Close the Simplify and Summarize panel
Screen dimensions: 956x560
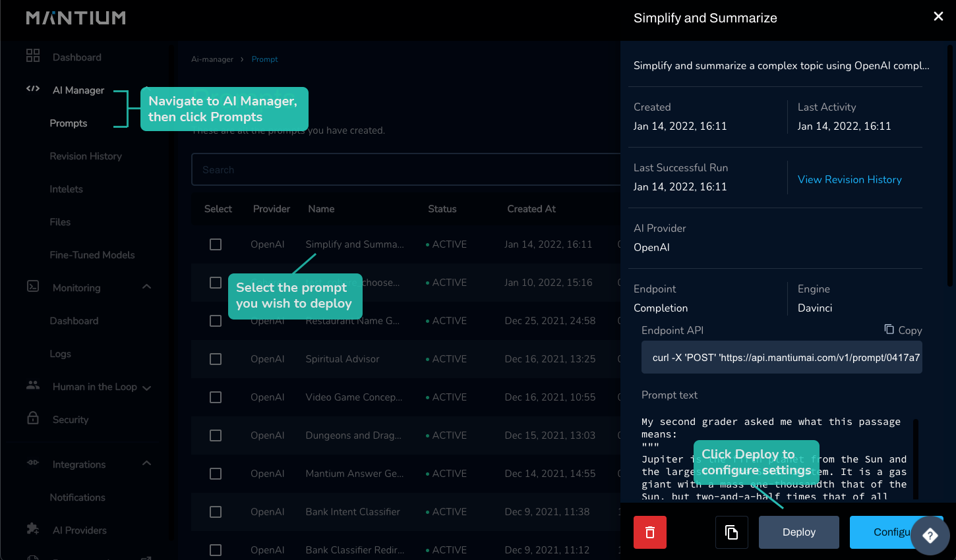point(938,16)
